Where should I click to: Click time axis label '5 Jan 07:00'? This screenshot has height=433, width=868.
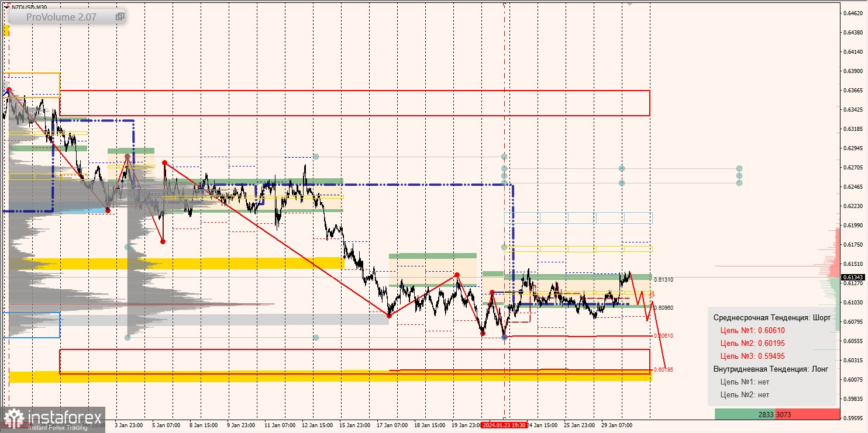point(165,425)
